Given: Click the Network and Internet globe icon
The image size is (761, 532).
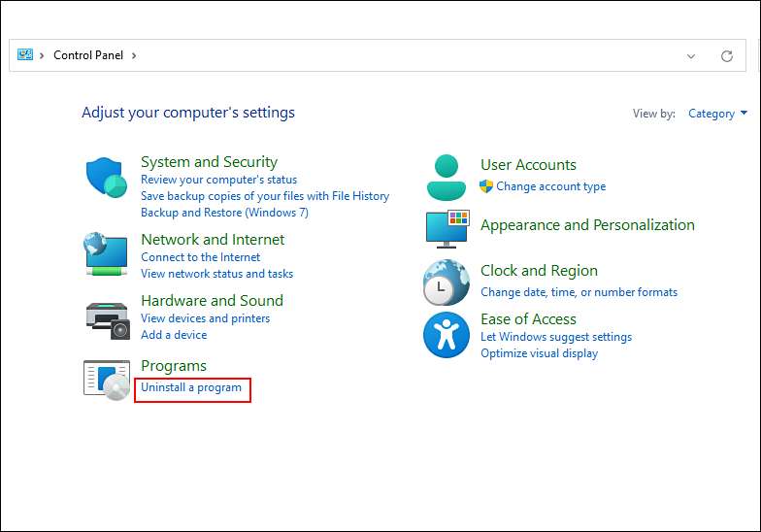Looking at the screenshot, I should [107, 254].
